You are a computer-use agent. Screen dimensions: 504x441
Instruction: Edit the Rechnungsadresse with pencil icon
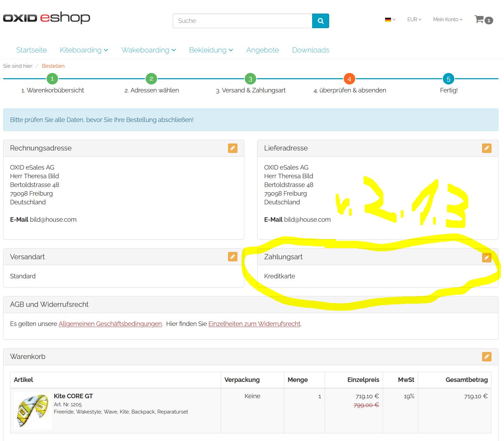pyautogui.click(x=233, y=148)
